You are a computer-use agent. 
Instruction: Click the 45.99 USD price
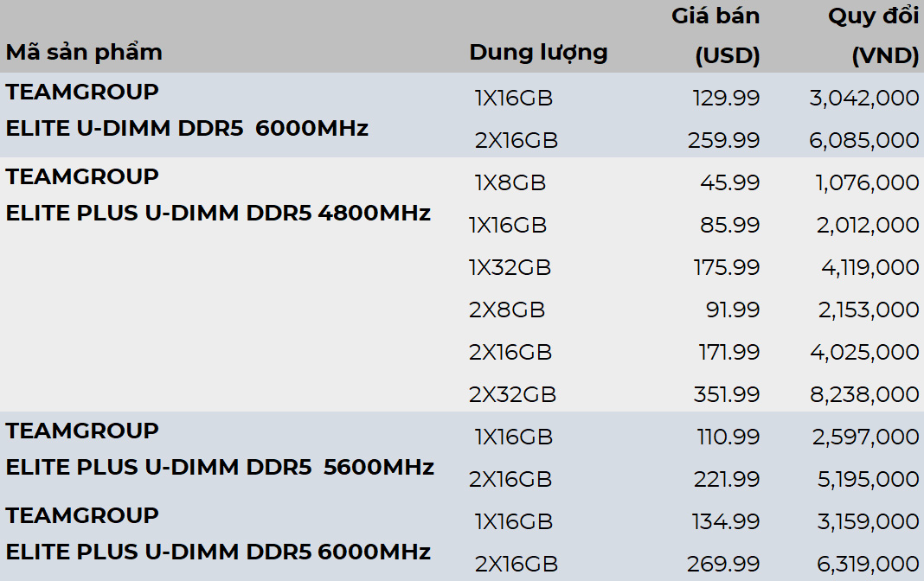click(x=730, y=183)
